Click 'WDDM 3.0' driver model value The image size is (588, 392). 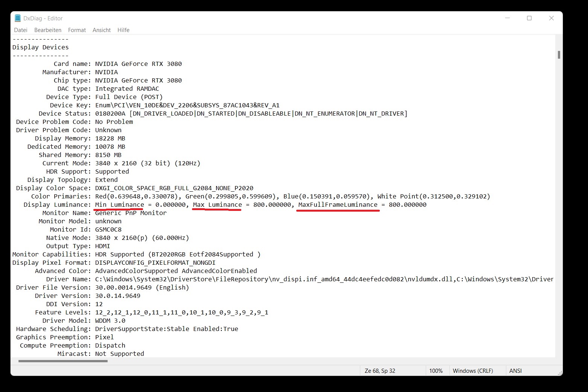(110, 320)
